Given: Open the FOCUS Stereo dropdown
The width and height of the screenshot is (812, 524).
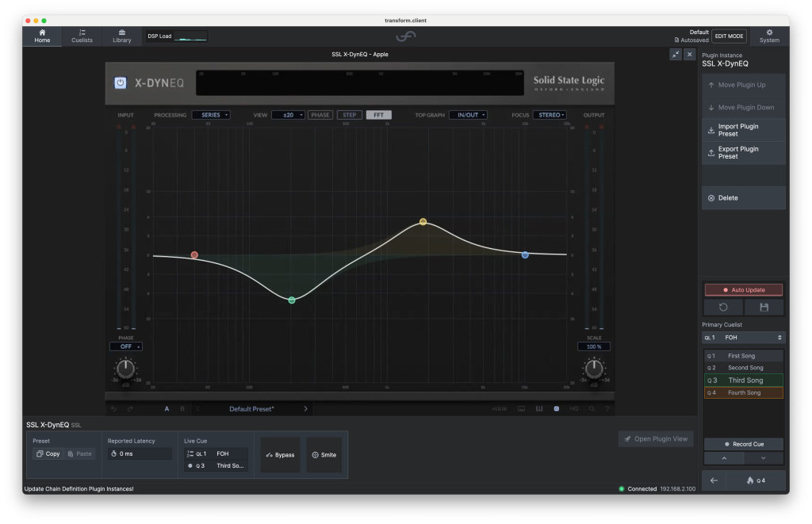Looking at the screenshot, I should (x=550, y=115).
